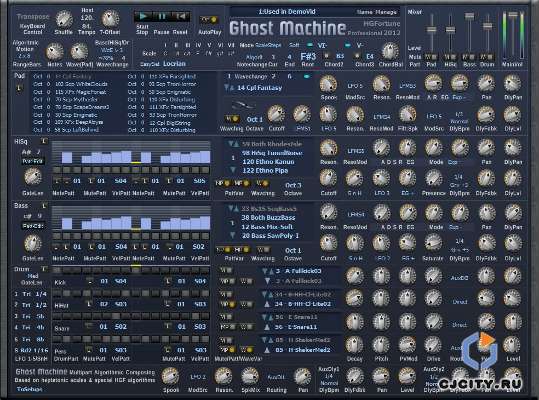
Task: Adjust the Pad level fader in the mixer
Action: [x=431, y=30]
